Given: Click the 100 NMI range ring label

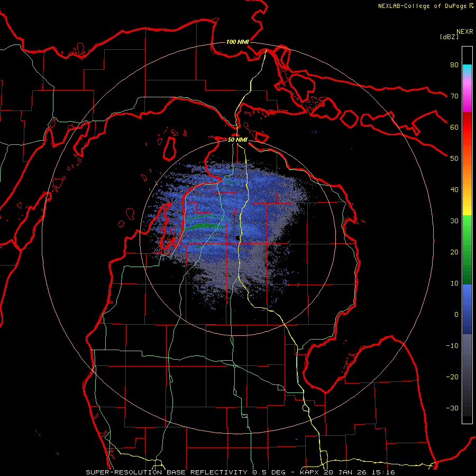Looking at the screenshot, I should [x=237, y=42].
